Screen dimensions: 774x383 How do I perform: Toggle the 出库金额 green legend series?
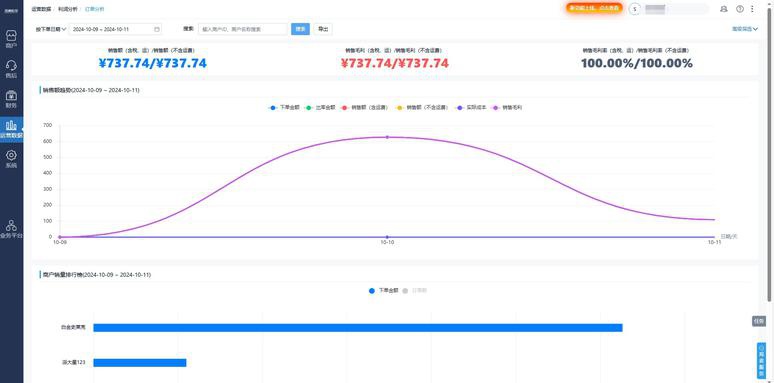click(x=321, y=107)
